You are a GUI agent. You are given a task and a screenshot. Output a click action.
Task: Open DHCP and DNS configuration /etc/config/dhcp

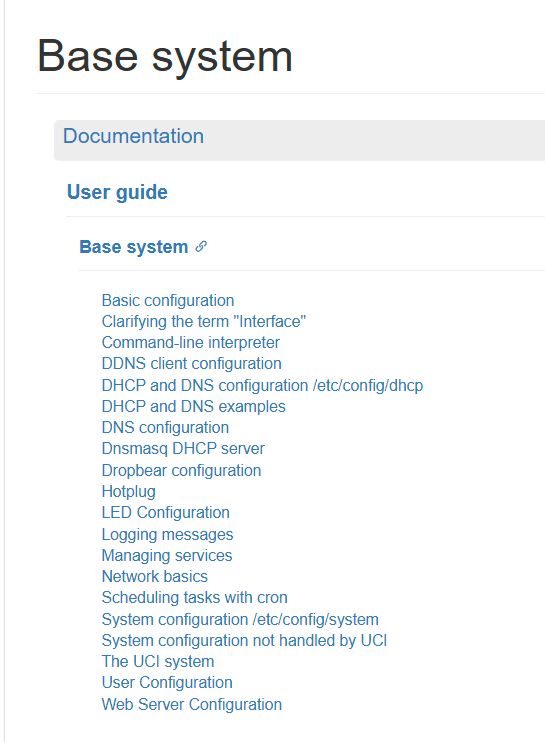click(263, 386)
